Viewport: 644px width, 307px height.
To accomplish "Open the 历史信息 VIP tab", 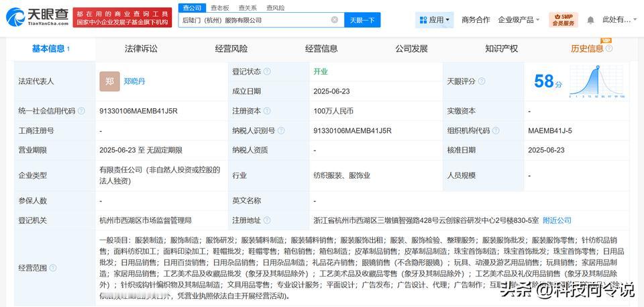I will [587, 48].
